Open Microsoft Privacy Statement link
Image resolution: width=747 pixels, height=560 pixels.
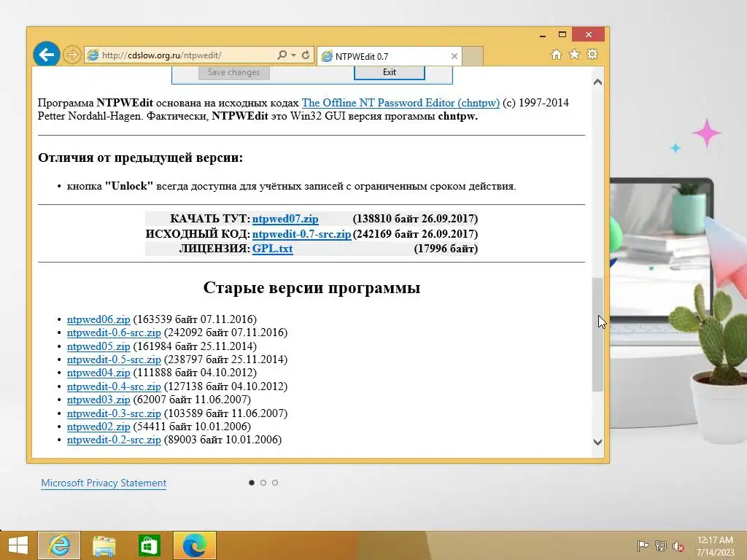(104, 483)
